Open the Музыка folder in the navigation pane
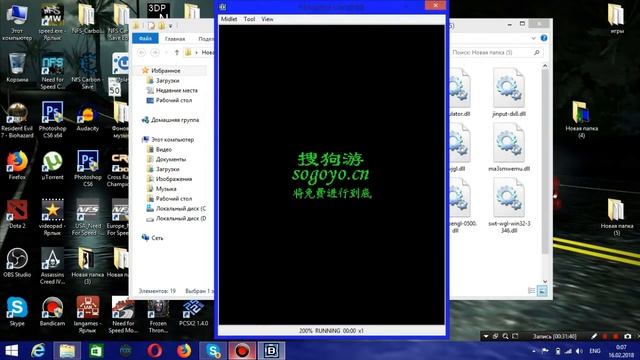The width and height of the screenshot is (640, 360). click(x=166, y=189)
